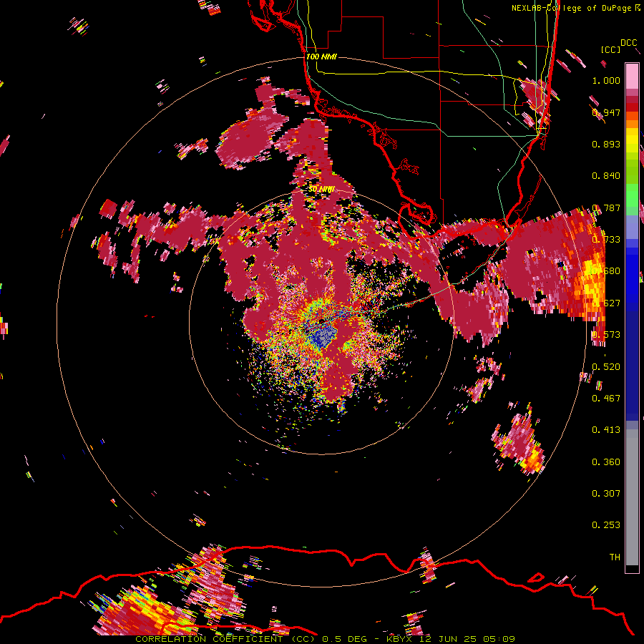Pick the gray segment above TH
The image size is (644, 644).
click(x=632, y=497)
